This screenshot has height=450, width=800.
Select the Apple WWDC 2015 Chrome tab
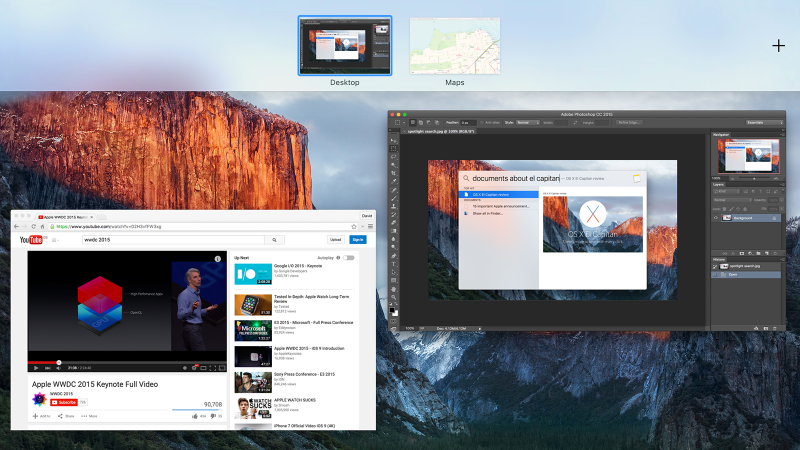(x=65, y=217)
